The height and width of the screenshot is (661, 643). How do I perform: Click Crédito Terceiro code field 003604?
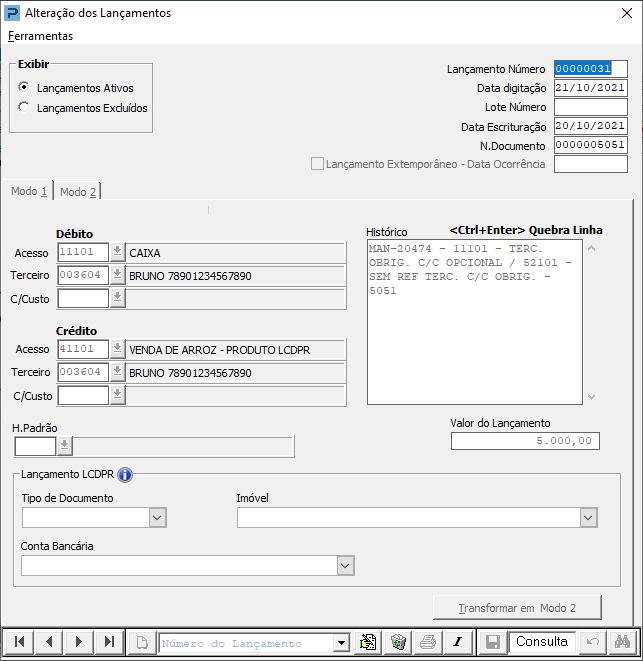coord(83,372)
